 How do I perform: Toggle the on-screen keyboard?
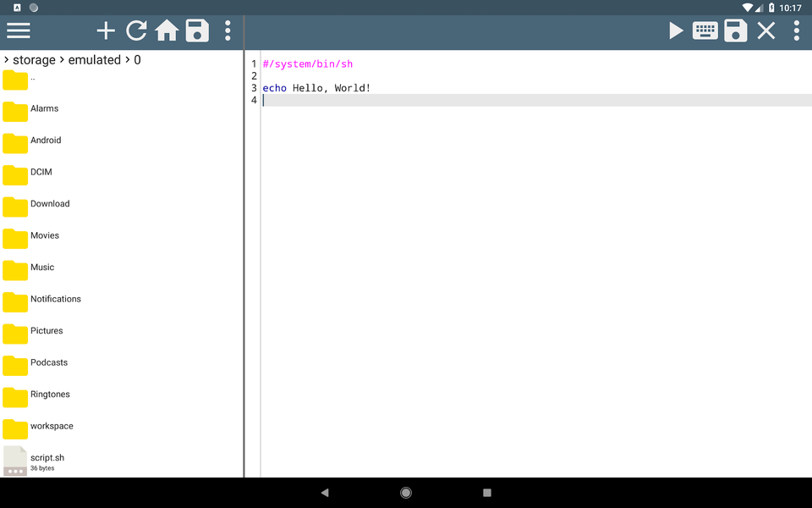coord(705,30)
